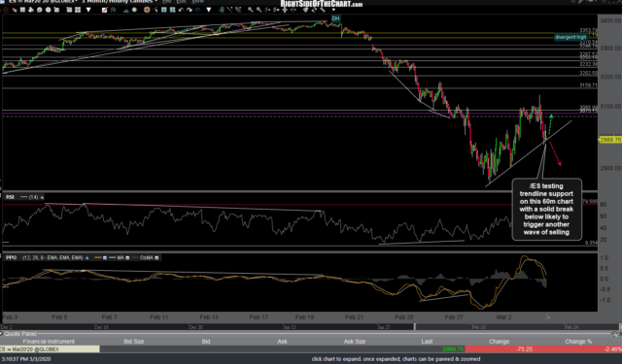Screen dimensions: 622x364
Task: Click the candlestick bars chart-type icon
Action: tap(113, 10)
